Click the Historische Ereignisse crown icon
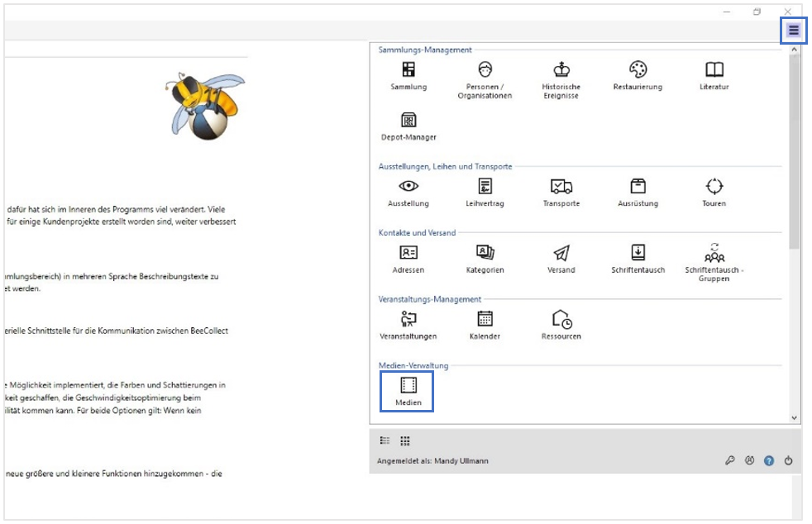812x524 pixels. (561, 70)
